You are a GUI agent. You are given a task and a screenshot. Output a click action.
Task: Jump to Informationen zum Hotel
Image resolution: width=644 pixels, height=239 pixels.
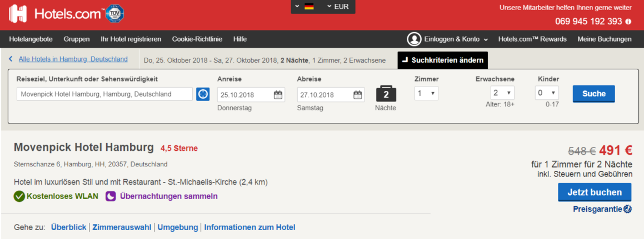click(x=249, y=227)
